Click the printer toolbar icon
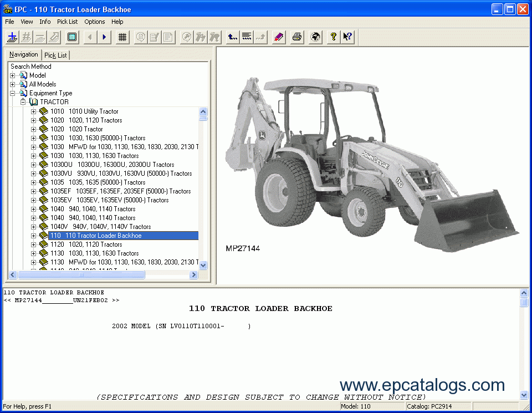Screen dimensions: 532x413 tap(297, 37)
